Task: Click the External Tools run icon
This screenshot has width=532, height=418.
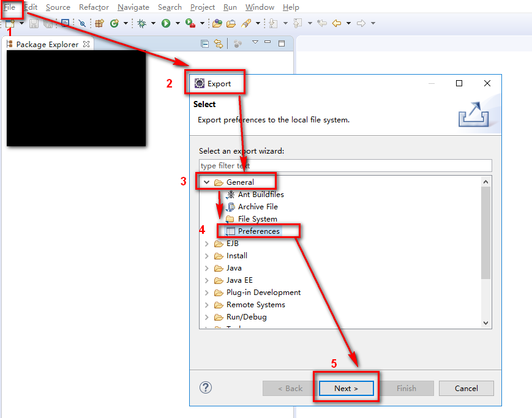Action: 190,23
